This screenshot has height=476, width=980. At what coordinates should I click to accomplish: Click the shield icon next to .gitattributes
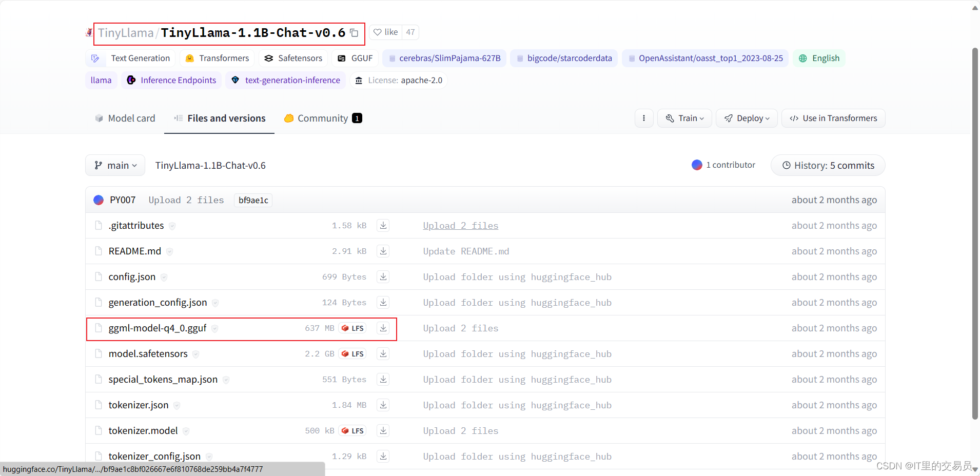[172, 226]
